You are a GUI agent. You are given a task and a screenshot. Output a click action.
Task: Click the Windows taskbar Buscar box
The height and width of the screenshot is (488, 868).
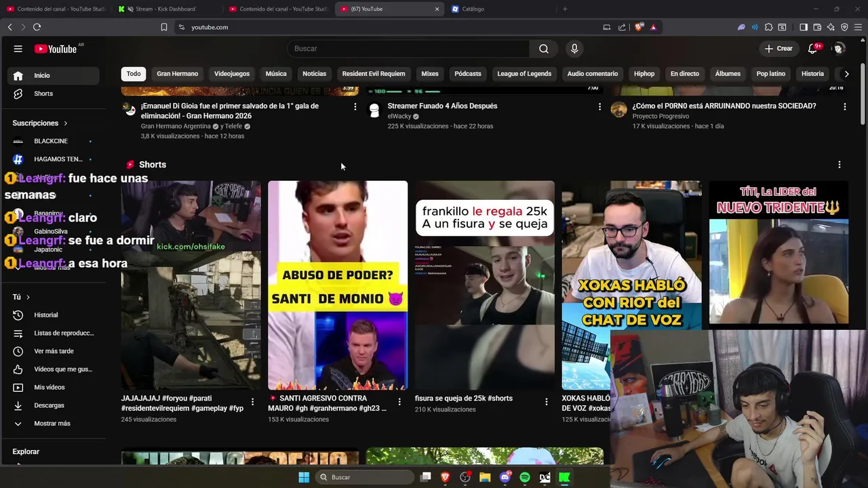[x=365, y=477]
